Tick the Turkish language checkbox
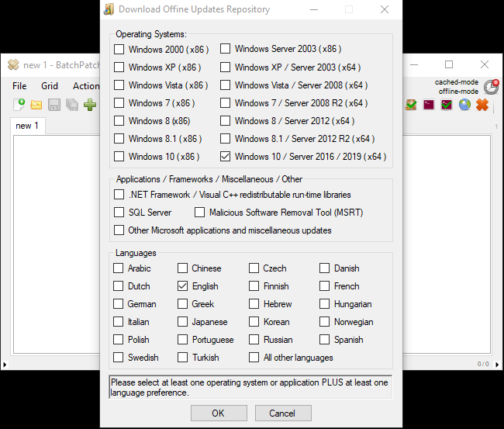 click(182, 358)
